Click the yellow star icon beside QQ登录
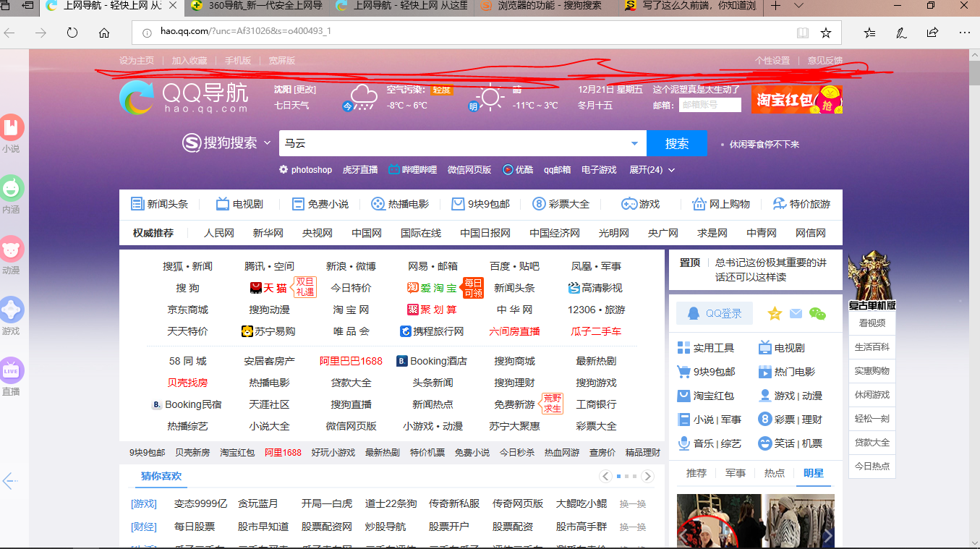Screen dimensions: 980x549 pyautogui.click(x=775, y=313)
